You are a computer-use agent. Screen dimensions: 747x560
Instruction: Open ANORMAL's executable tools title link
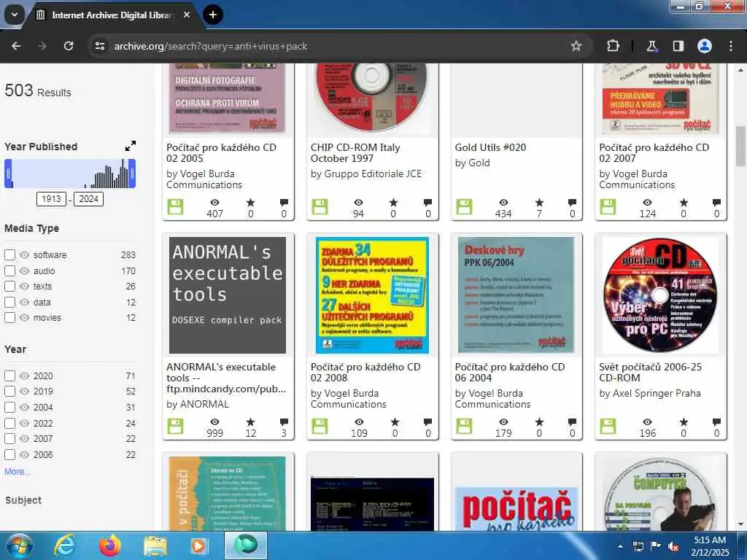click(226, 378)
